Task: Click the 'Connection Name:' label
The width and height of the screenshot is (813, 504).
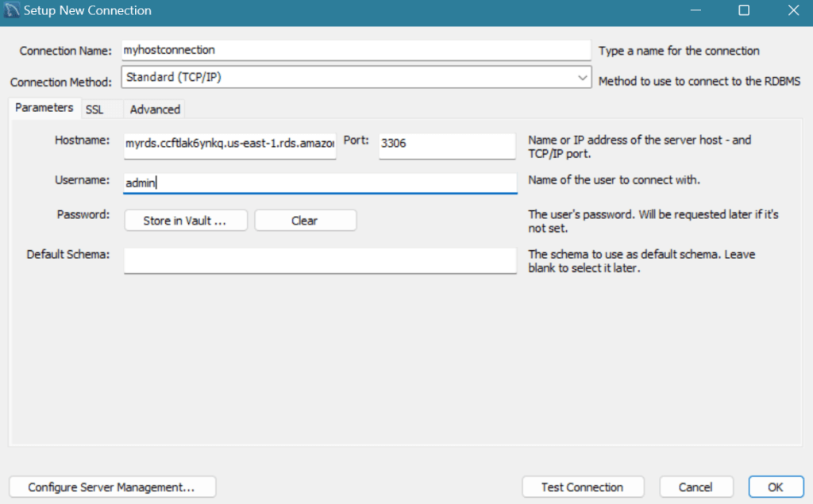Action: point(65,51)
